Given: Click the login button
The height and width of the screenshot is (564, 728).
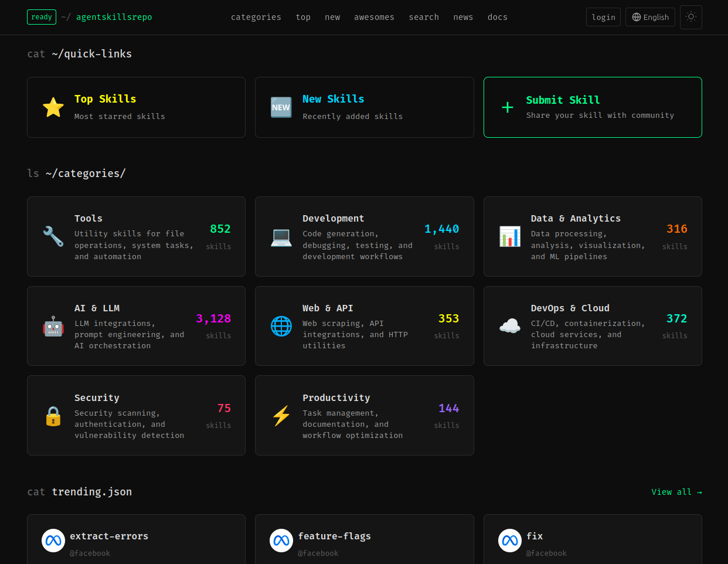Looking at the screenshot, I should point(603,17).
